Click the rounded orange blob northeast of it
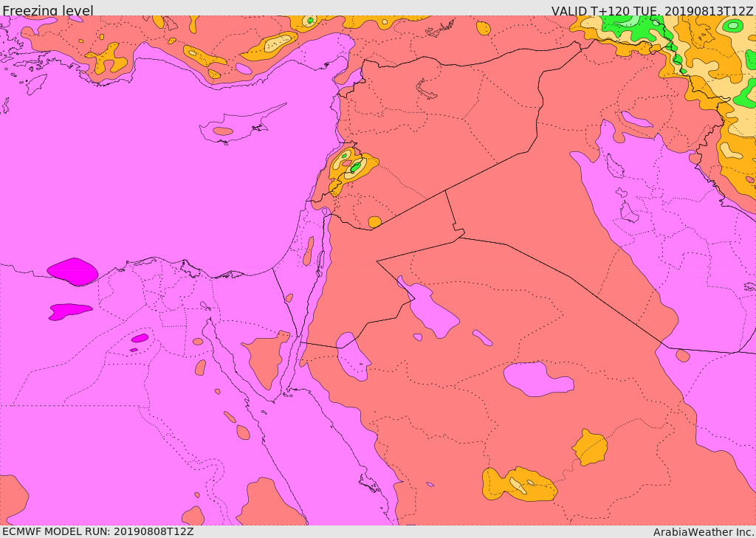756x538 pixels. pyautogui.click(x=590, y=447)
